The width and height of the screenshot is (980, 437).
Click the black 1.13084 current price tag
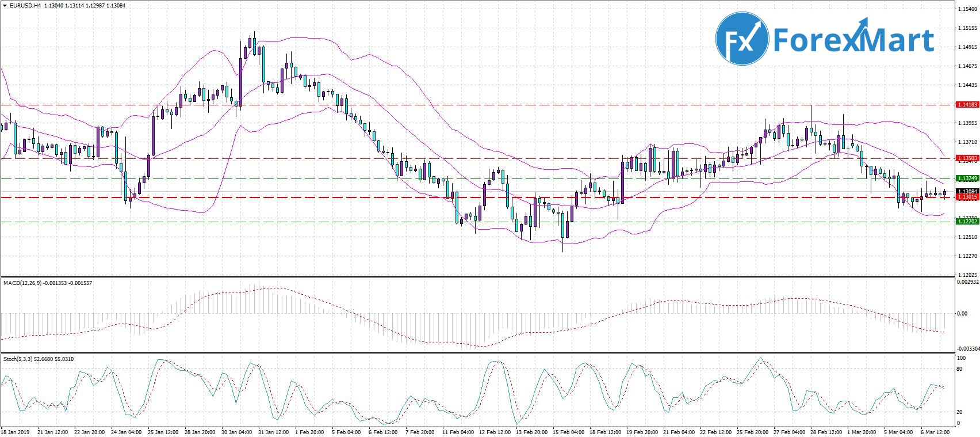coord(966,191)
